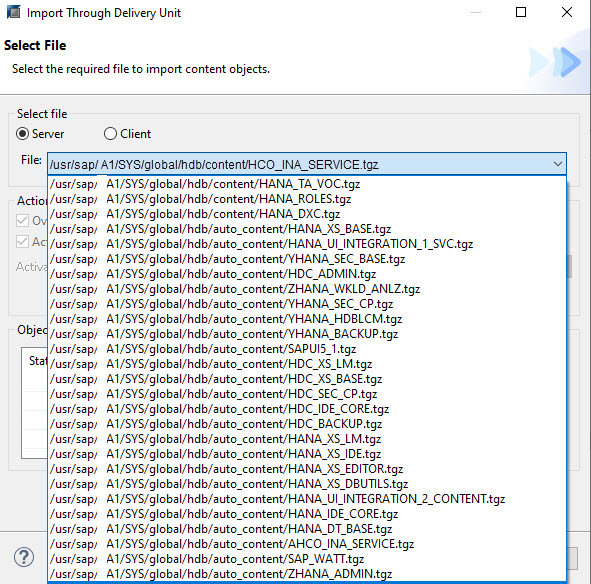Select ZHANA_ADMIN.tgz in the list
The height and width of the screenshot is (584, 591).
click(x=307, y=574)
